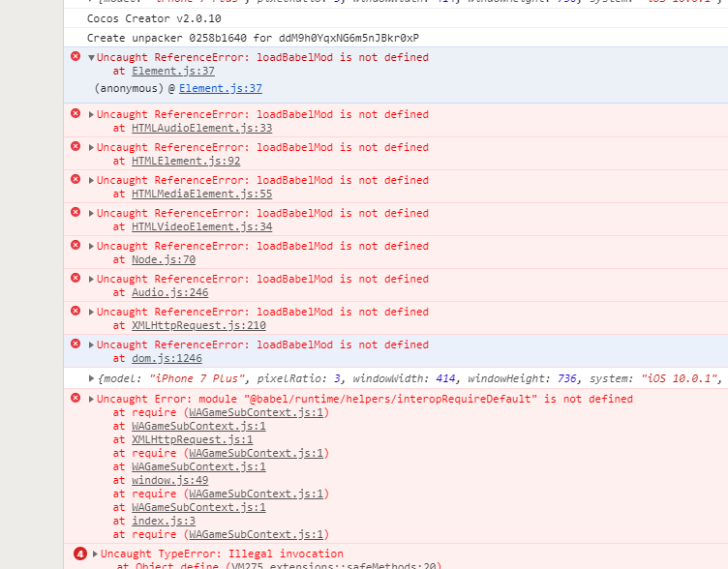The width and height of the screenshot is (728, 569).
Task: Open the window.js:49 stack trace link
Action: tap(170, 480)
